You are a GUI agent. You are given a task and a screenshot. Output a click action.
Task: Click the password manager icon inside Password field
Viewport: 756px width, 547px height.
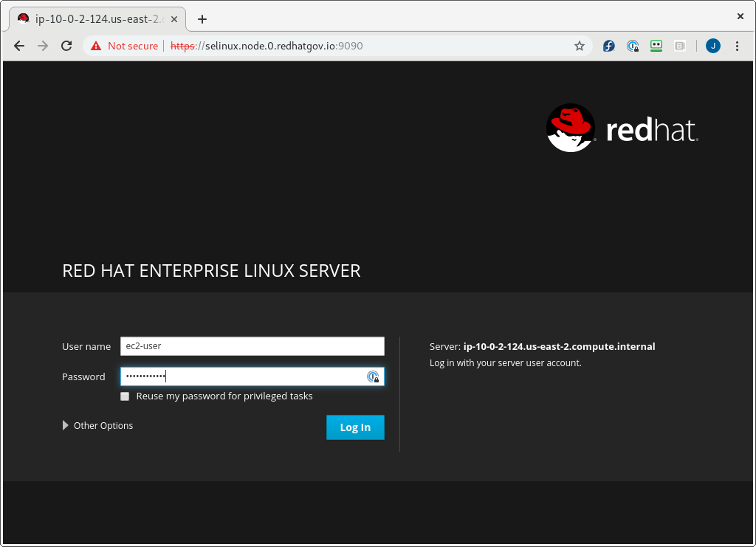pos(373,377)
